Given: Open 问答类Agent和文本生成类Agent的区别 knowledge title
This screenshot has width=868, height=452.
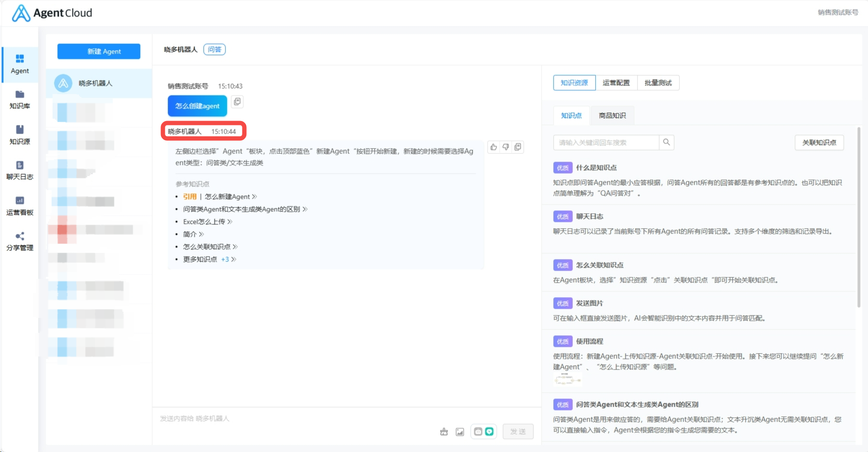Looking at the screenshot, I should point(638,405).
